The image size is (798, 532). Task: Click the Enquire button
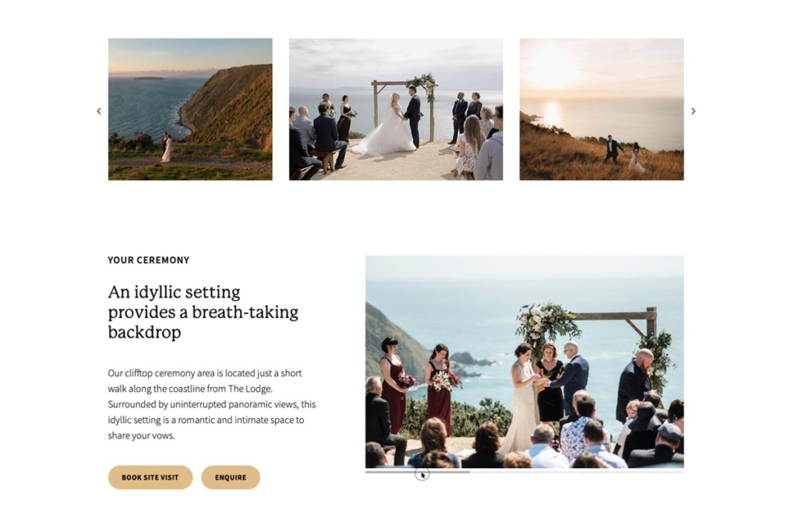[231, 477]
